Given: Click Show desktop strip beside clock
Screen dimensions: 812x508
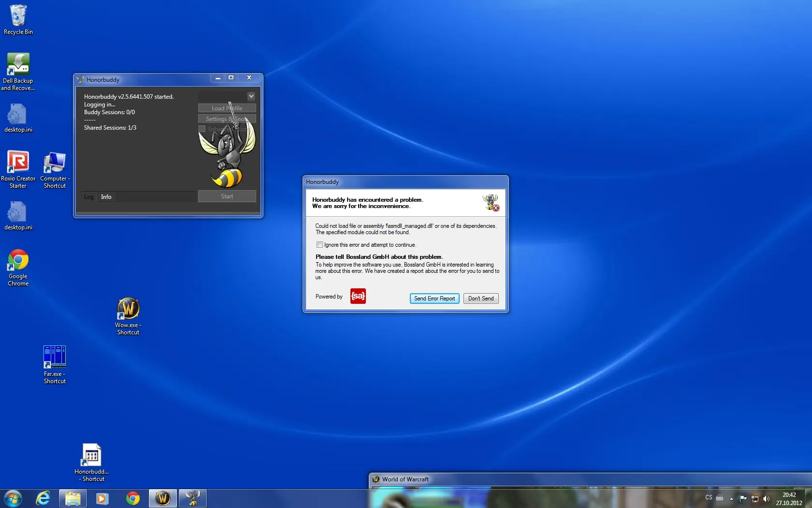Looking at the screenshot, I should 809,498.
